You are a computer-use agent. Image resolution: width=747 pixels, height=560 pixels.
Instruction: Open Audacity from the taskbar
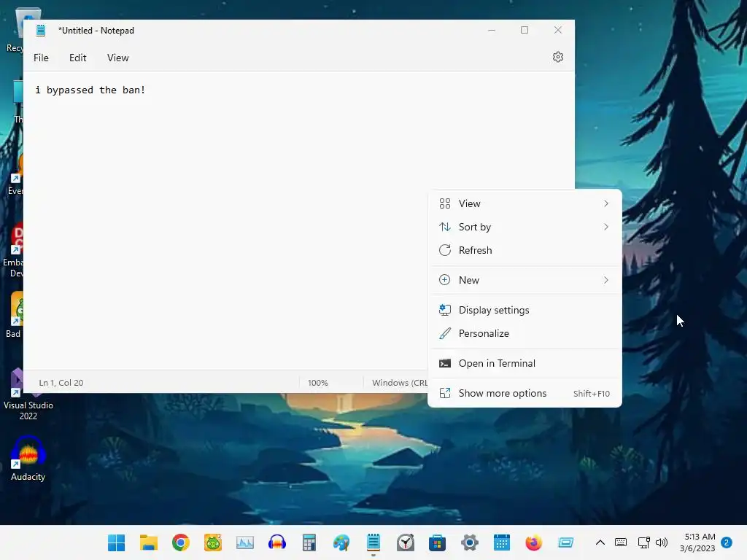276,542
